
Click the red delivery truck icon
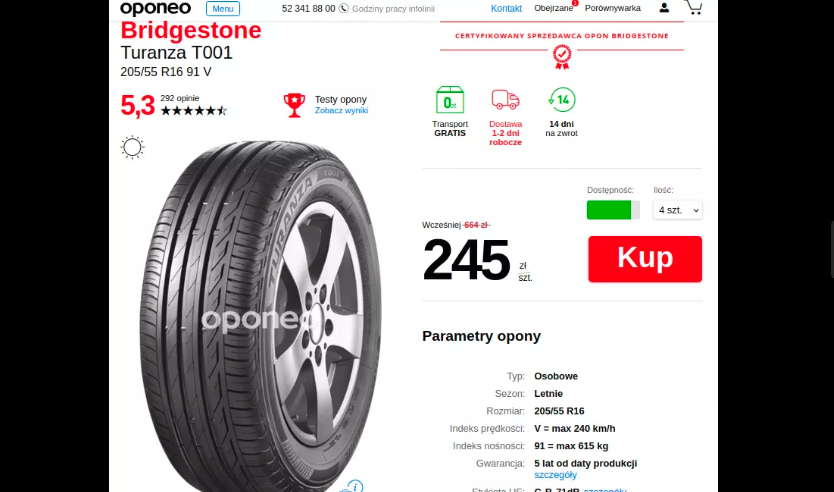click(505, 99)
